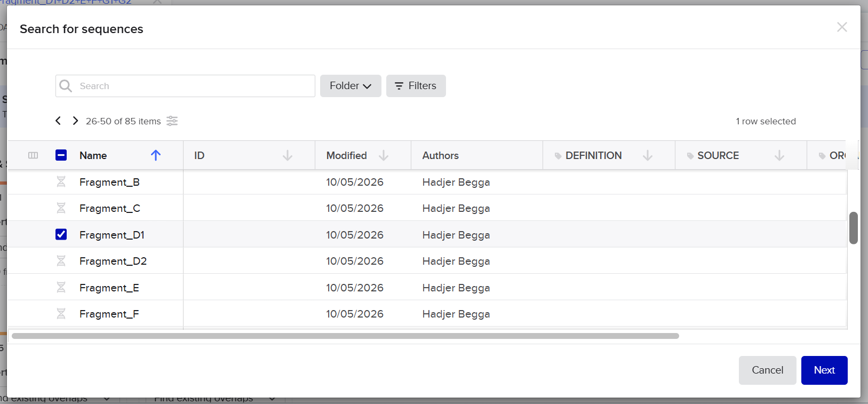The image size is (868, 404).
Task: Click the 1 row selected text
Action: 766,121
